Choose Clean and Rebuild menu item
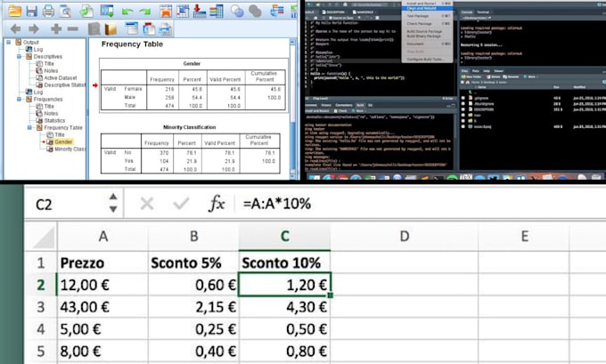This screenshot has width=606, height=364. (427, 8)
